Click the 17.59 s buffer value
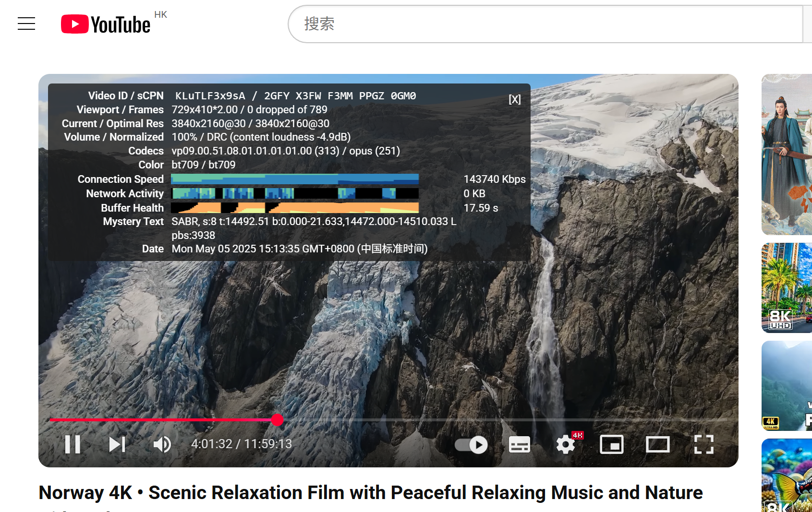 point(481,208)
